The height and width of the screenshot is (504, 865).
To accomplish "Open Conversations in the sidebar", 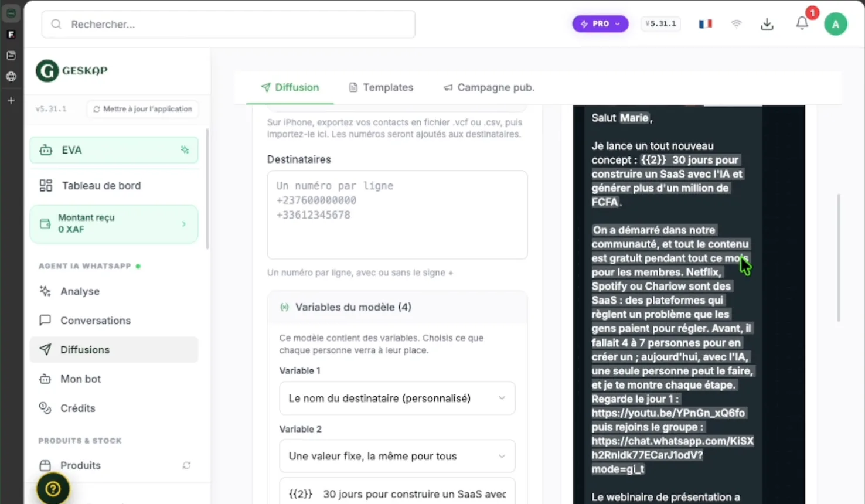I will 114,321.
